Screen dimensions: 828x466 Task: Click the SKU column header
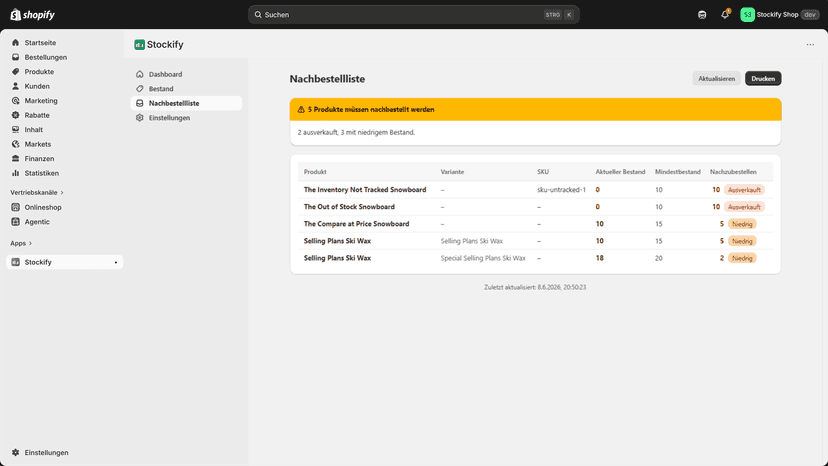[x=543, y=172]
